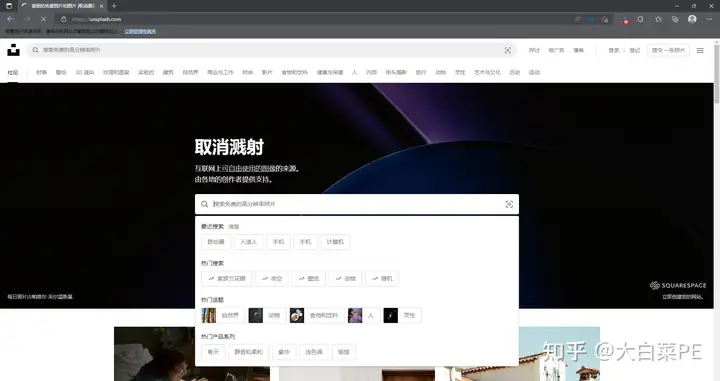720x381 pixels.
Task: Click the add to favorites icon in address bar
Action: click(x=605, y=19)
